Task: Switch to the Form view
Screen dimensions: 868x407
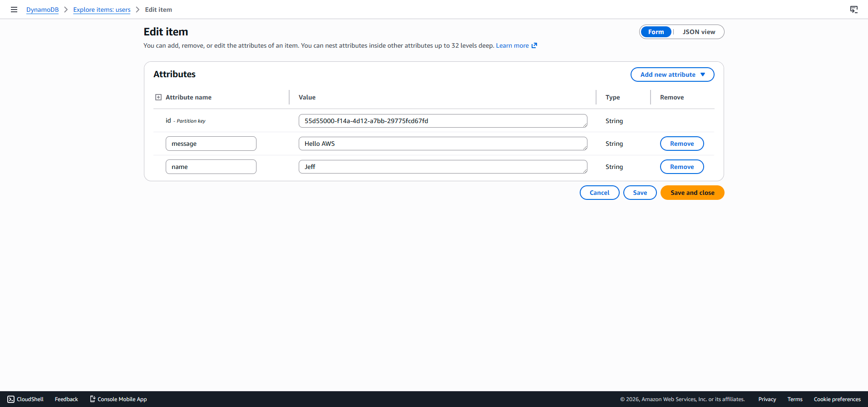Action: tap(656, 32)
